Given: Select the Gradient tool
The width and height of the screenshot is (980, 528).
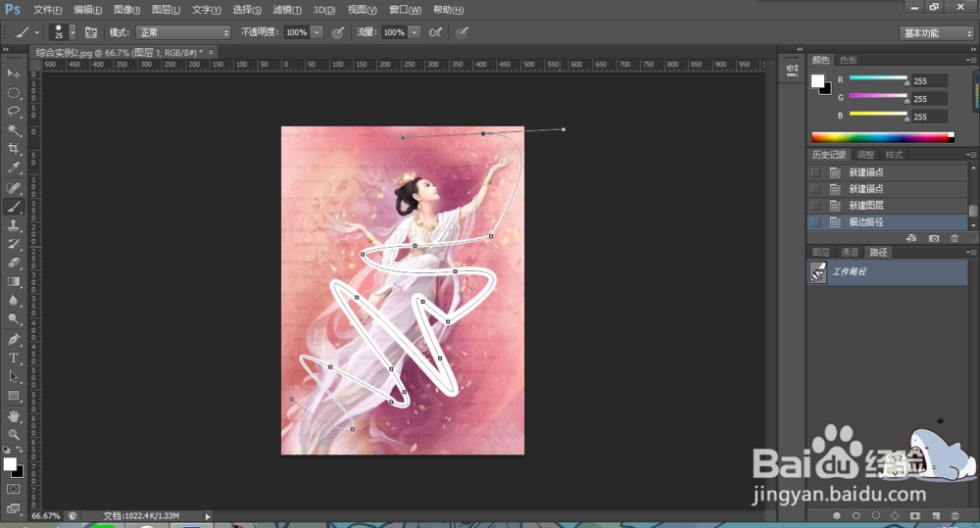Looking at the screenshot, I should [x=13, y=282].
